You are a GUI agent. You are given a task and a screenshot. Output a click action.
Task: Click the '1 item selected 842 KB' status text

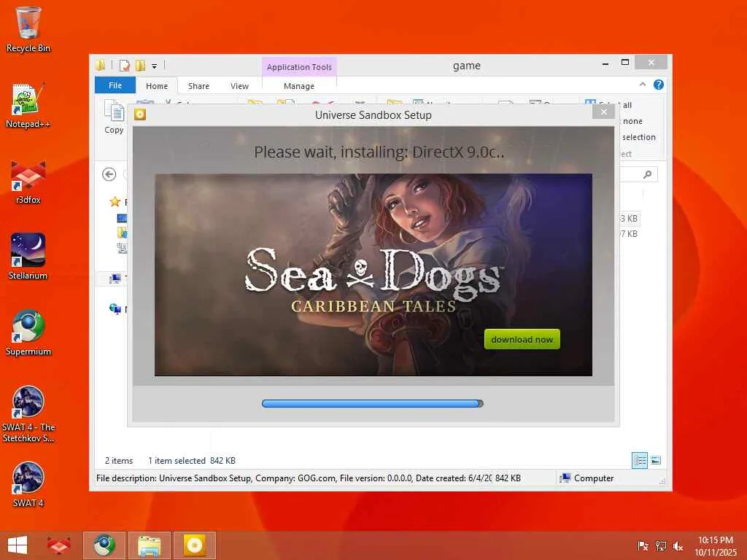[x=192, y=461]
